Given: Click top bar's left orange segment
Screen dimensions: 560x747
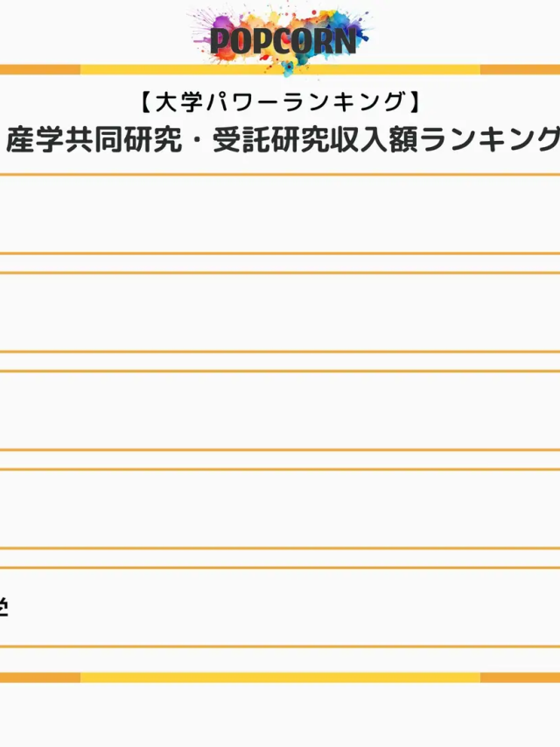Looking at the screenshot, I should coord(39,69).
